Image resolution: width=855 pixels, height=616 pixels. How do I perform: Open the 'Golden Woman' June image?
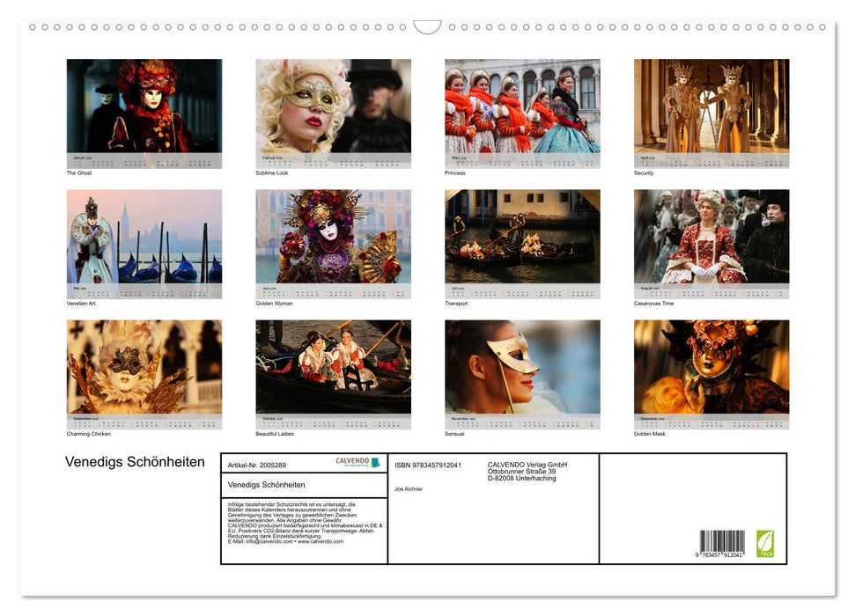333,237
